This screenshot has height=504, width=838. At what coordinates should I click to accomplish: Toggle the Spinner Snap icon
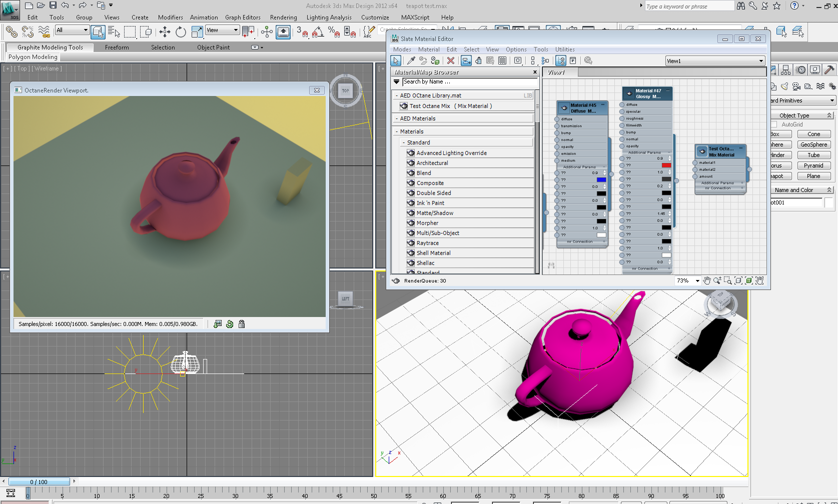click(x=350, y=32)
